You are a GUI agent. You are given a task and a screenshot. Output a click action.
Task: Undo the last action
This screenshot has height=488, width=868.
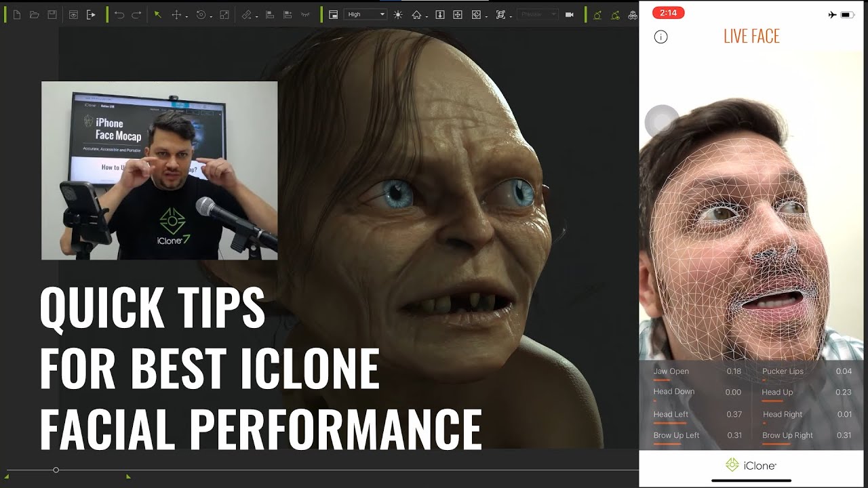pyautogui.click(x=119, y=14)
